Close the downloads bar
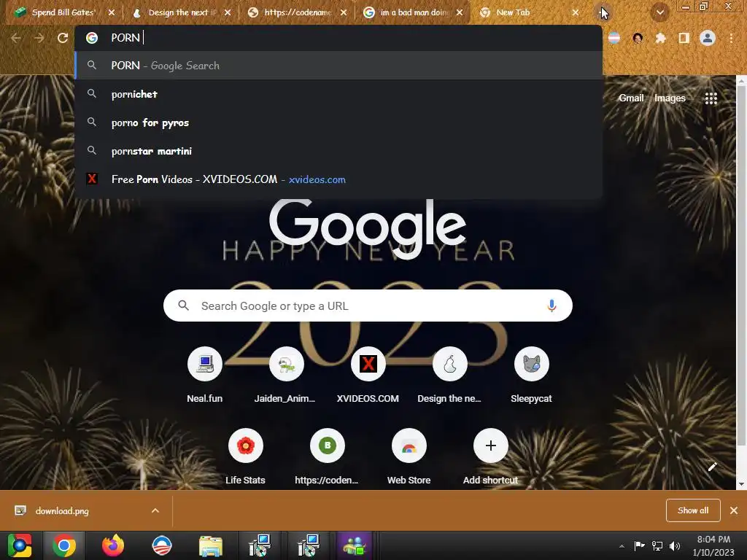 point(734,510)
